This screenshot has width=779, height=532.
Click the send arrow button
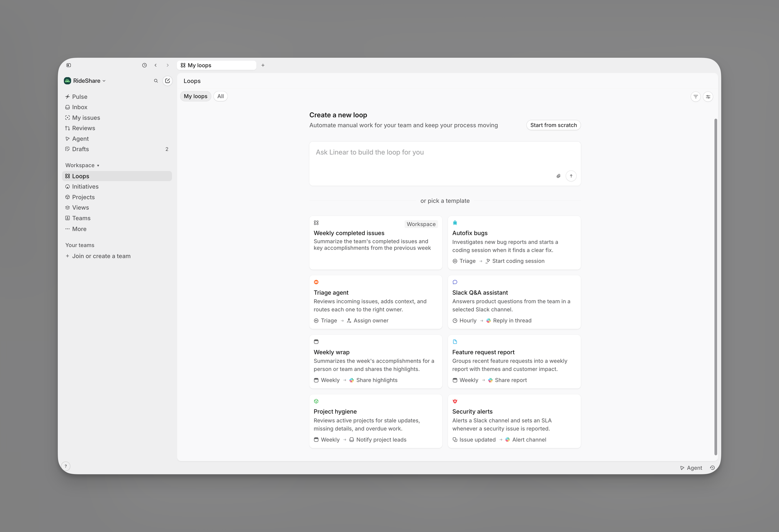[x=571, y=176]
